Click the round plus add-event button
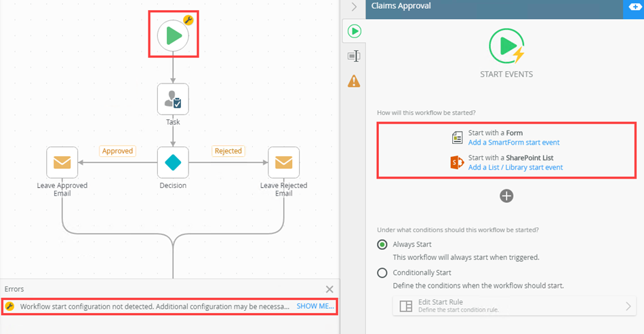 [x=506, y=196]
